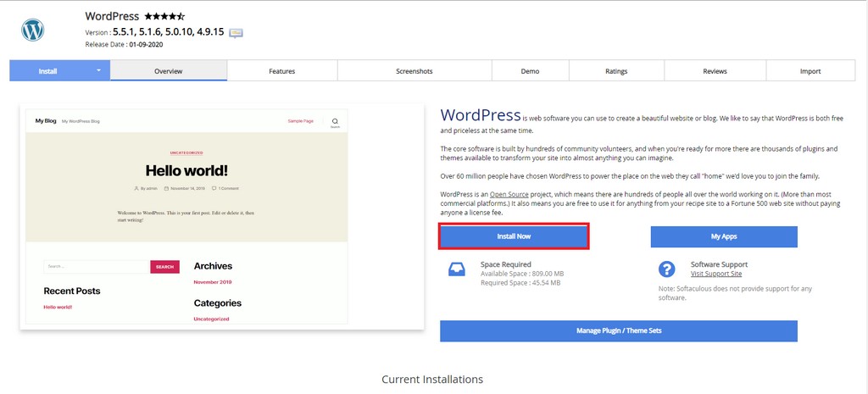The image size is (868, 394).
Task: Open the Features tab
Action: 281,71
